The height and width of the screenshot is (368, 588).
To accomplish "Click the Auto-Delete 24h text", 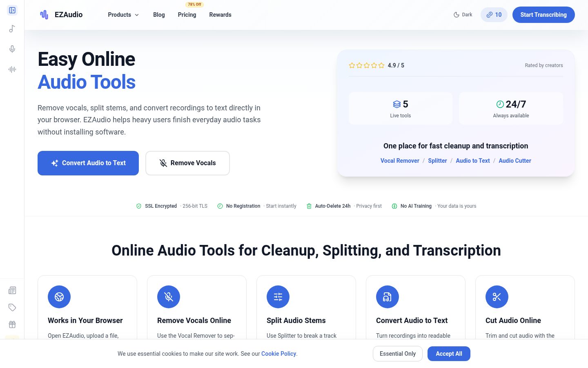I will [x=333, y=206].
